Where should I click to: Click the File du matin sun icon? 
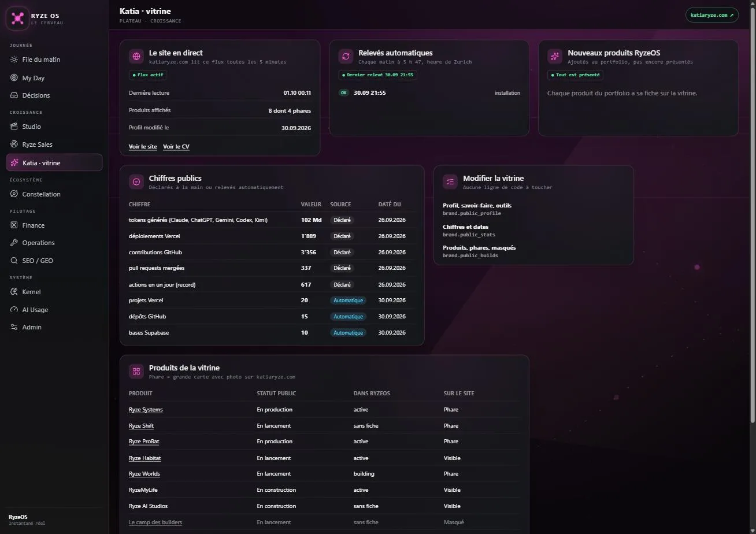click(x=14, y=60)
